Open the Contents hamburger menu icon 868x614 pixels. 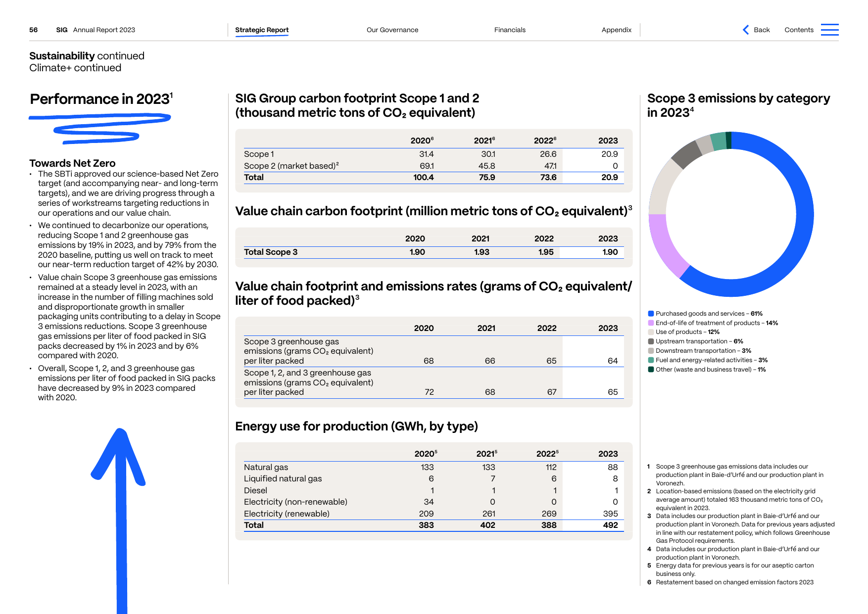(x=829, y=30)
